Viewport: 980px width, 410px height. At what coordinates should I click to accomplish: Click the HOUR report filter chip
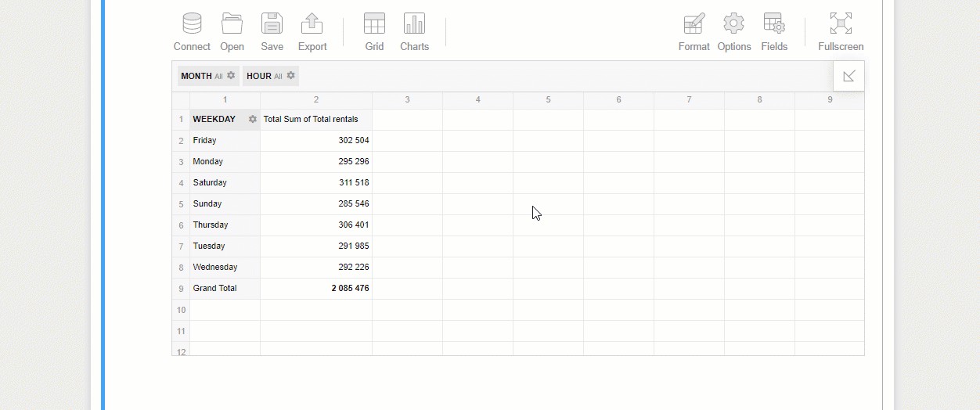[x=270, y=76]
